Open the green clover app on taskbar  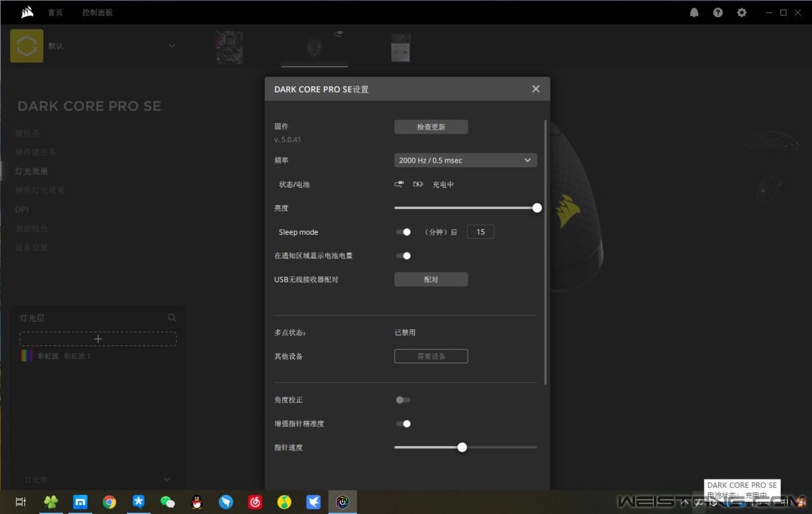[x=51, y=502]
